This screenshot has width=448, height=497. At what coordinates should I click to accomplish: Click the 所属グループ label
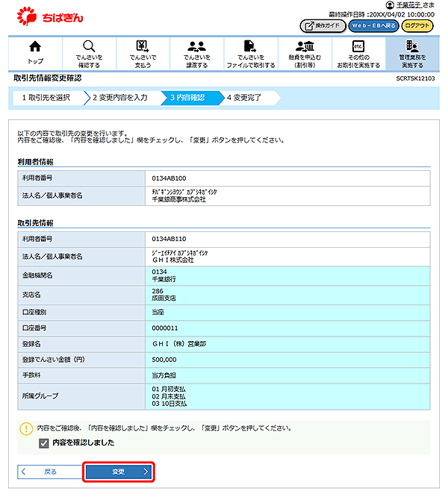coord(40,396)
